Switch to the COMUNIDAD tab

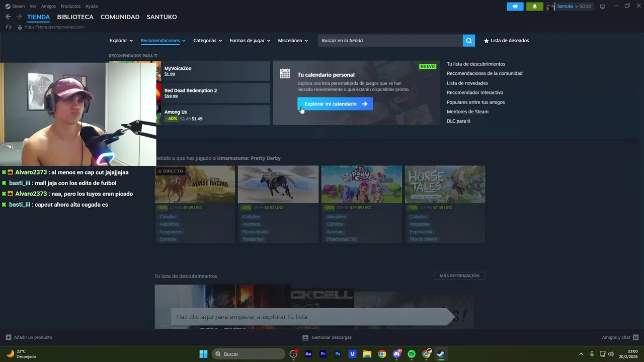120,17
